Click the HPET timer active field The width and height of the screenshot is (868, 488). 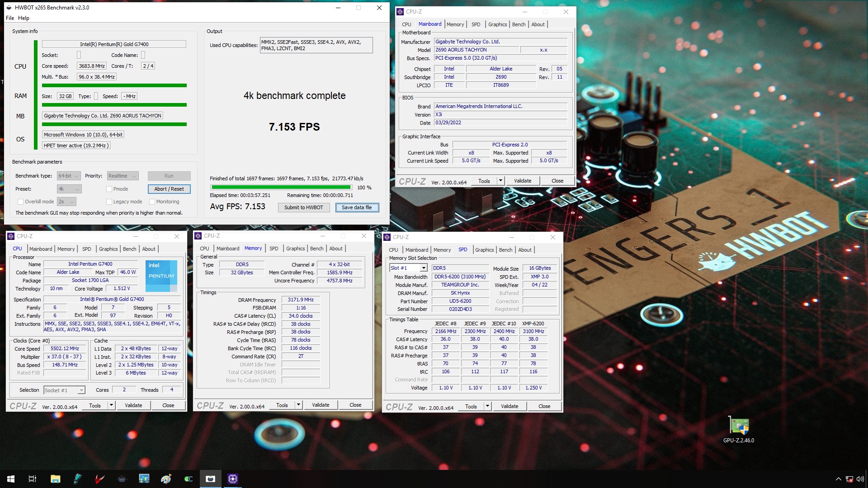click(x=76, y=145)
